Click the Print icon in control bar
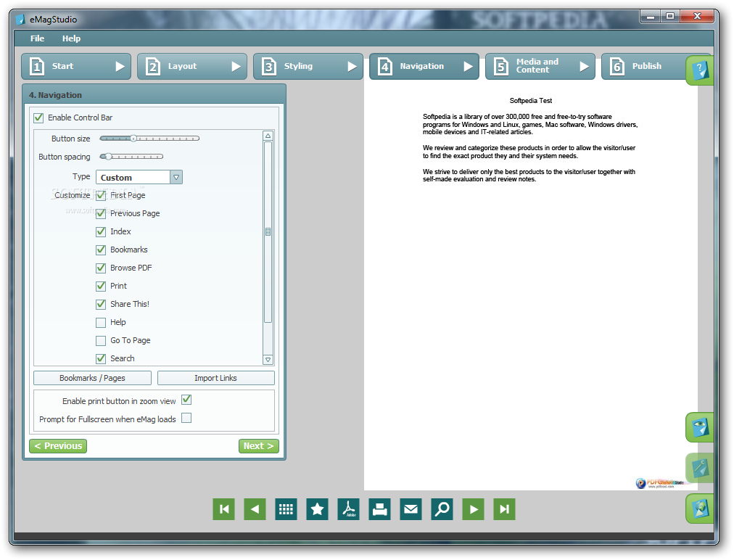 pos(379,509)
